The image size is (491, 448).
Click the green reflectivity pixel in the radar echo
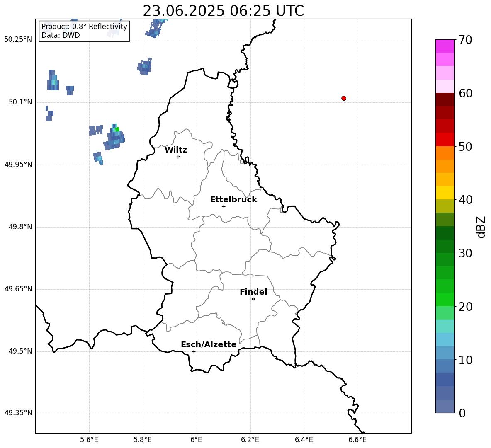click(117, 129)
